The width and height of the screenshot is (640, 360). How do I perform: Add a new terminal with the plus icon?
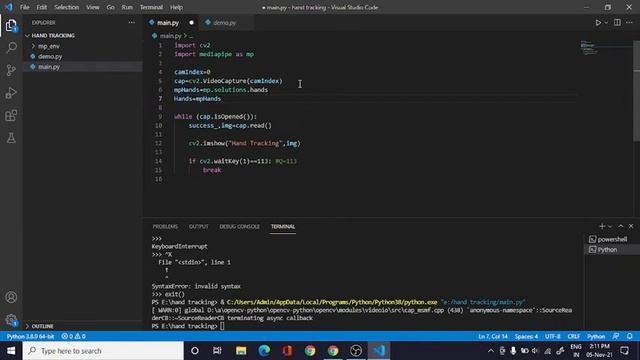602,226
